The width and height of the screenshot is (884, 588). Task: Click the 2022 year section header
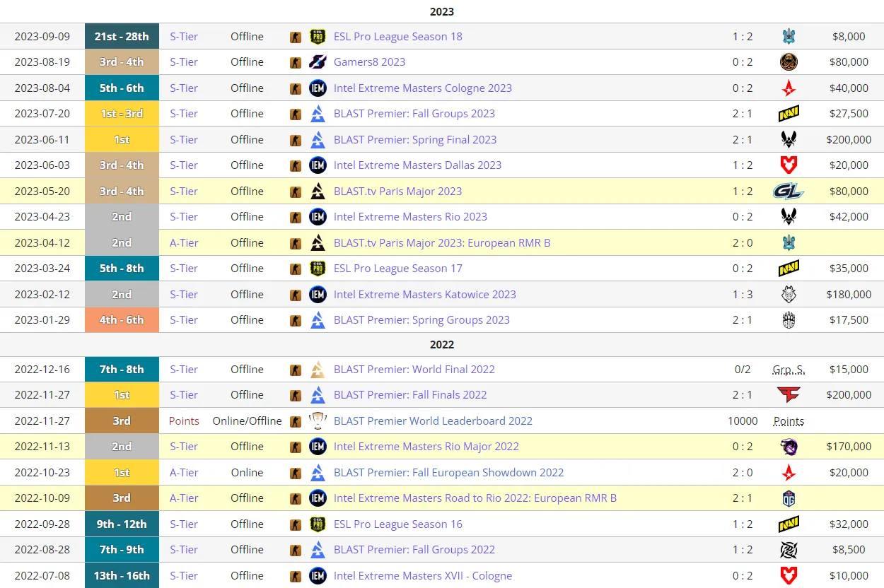coord(442,345)
